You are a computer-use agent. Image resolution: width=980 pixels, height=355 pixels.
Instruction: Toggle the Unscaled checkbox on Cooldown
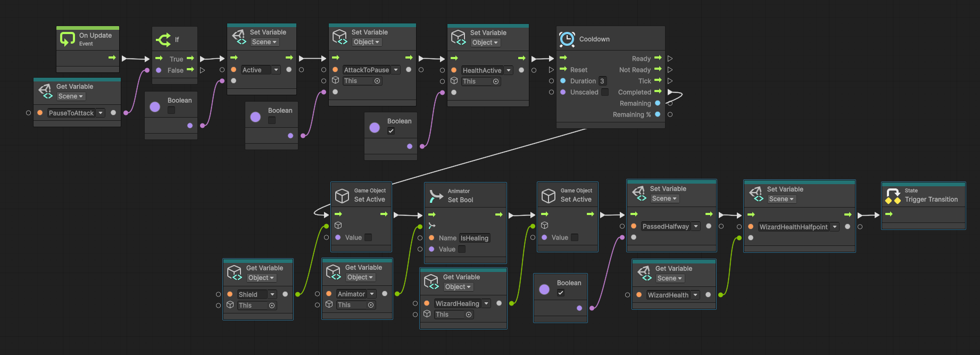click(605, 92)
